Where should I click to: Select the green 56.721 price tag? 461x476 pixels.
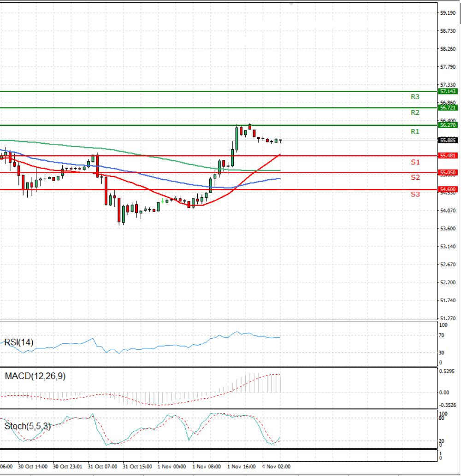click(x=448, y=108)
